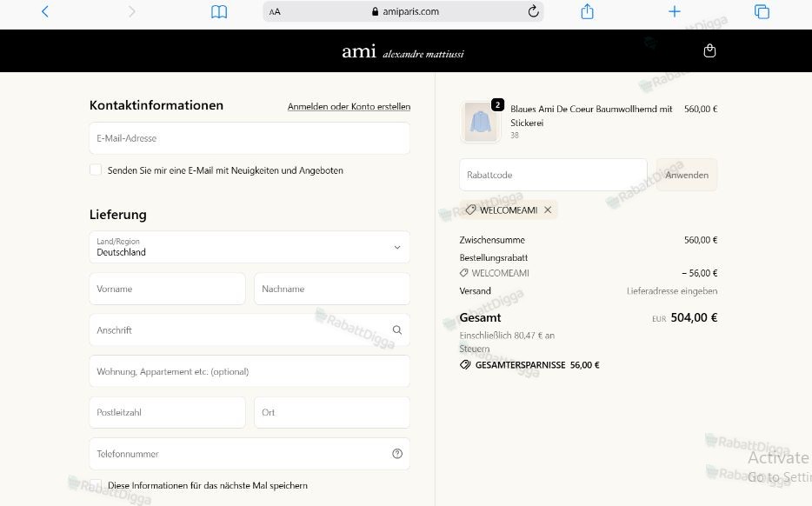This screenshot has width=812, height=506.
Task: Focus the Postleitzahl field
Action: coord(167,413)
